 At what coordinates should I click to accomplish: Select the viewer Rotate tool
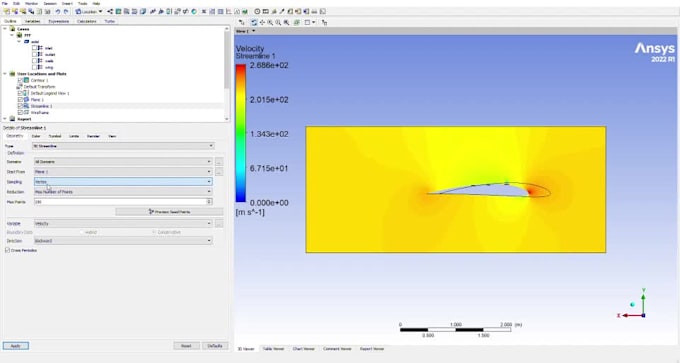[254, 22]
